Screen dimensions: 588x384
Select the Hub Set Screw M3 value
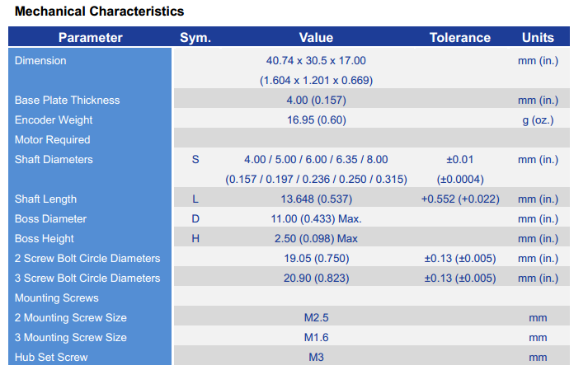[x=316, y=358]
